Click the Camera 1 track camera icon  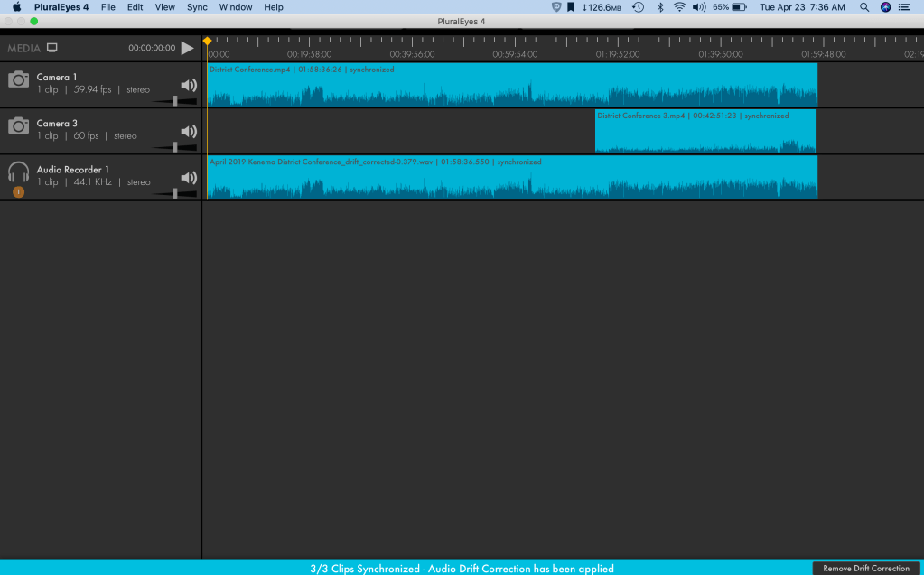18,80
